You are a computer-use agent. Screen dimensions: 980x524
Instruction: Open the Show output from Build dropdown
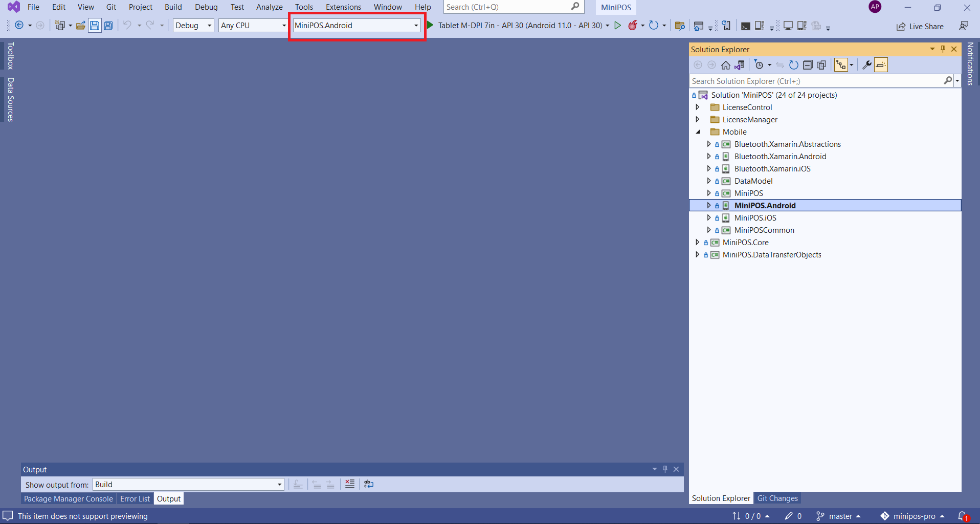pyautogui.click(x=188, y=484)
